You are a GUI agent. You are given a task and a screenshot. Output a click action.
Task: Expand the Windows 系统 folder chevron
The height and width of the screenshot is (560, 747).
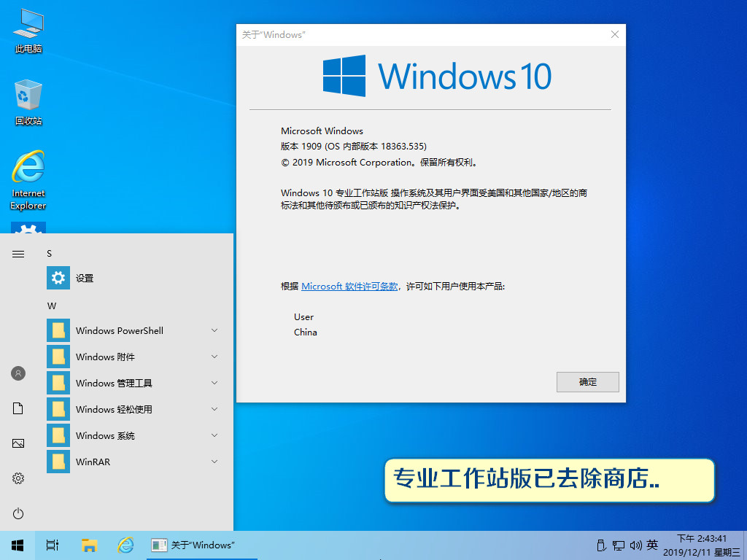214,435
